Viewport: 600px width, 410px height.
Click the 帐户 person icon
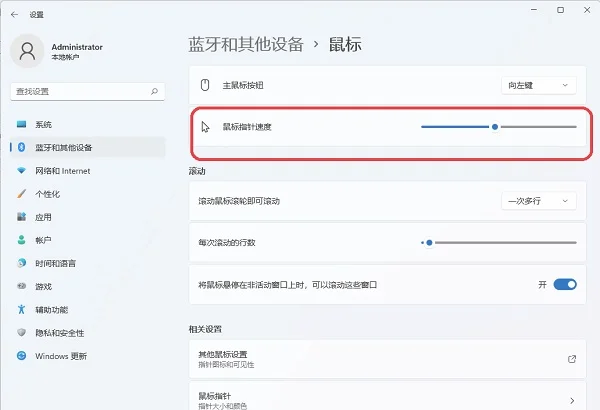pyautogui.click(x=21, y=240)
